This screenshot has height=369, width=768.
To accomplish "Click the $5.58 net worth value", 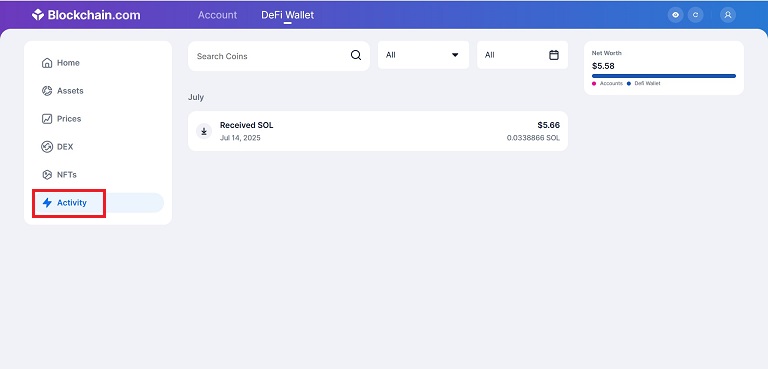I will 603,66.
